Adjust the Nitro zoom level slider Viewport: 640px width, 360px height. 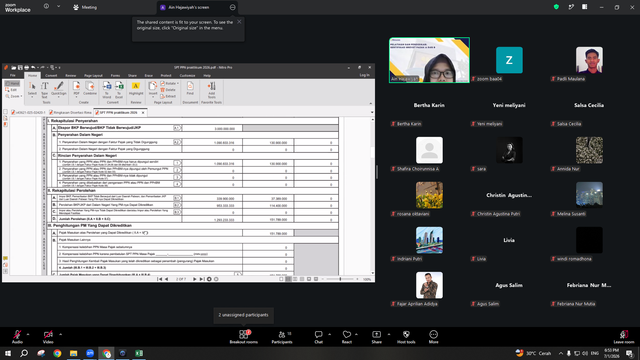[340, 279]
